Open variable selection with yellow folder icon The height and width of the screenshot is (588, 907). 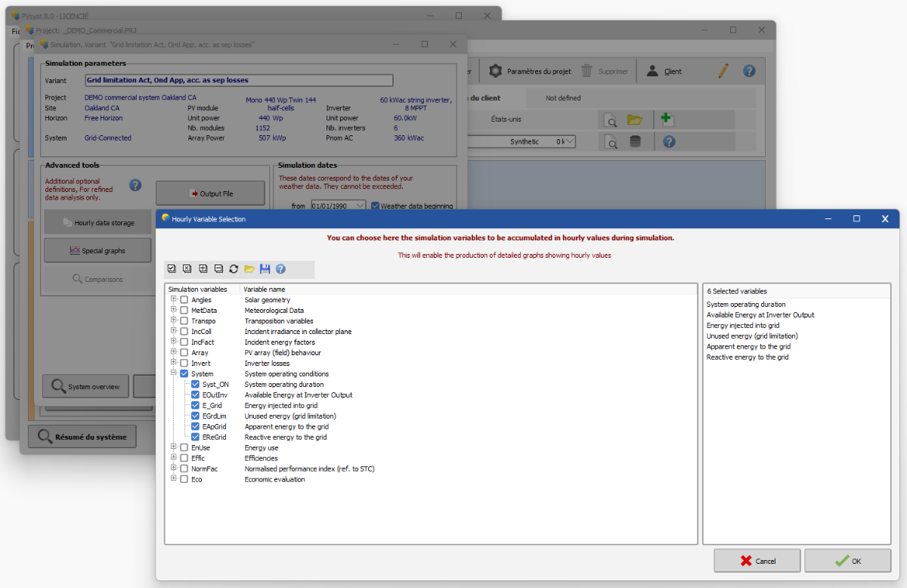[x=249, y=269]
